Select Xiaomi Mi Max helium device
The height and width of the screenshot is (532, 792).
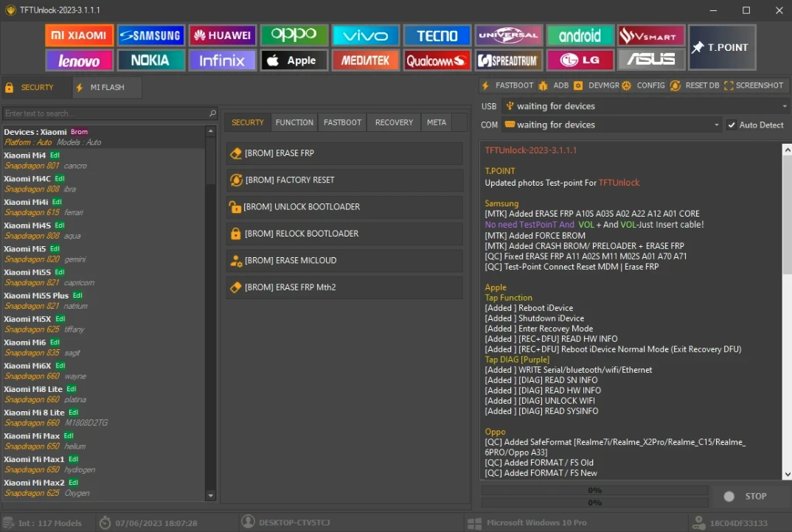103,441
